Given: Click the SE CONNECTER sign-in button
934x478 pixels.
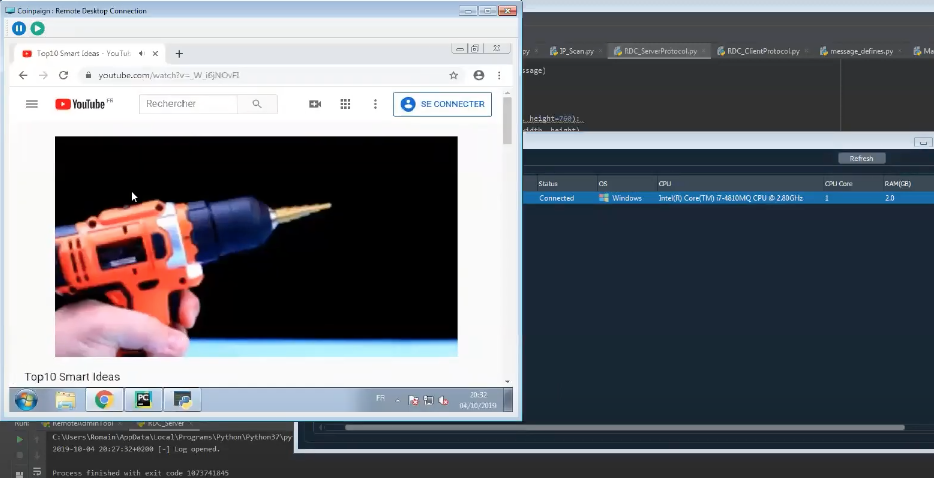Looking at the screenshot, I should pos(442,104).
